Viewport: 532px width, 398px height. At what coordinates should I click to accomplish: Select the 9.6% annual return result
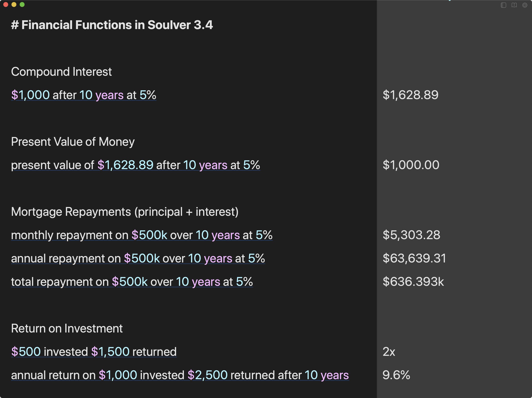pyautogui.click(x=396, y=375)
